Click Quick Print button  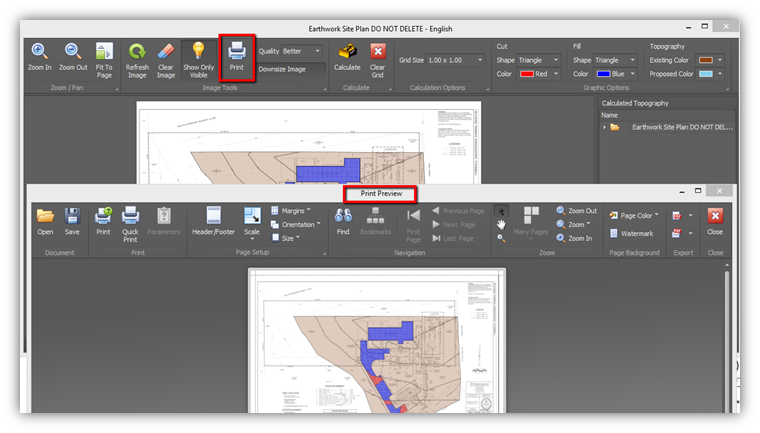[x=130, y=225]
